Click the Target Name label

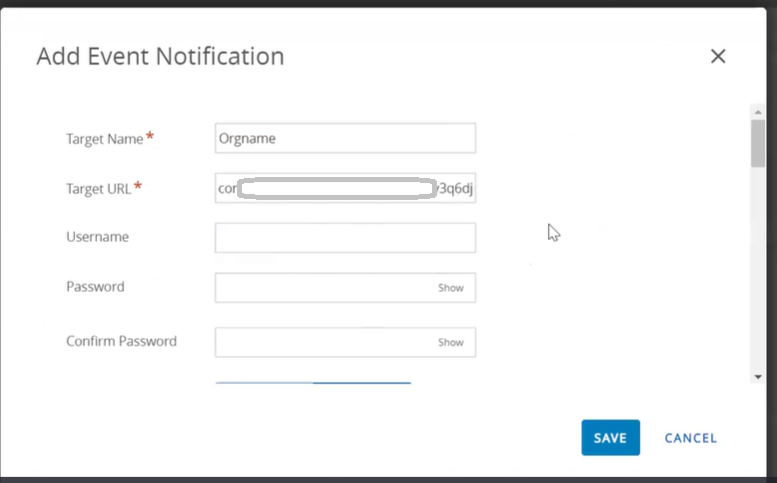click(105, 138)
